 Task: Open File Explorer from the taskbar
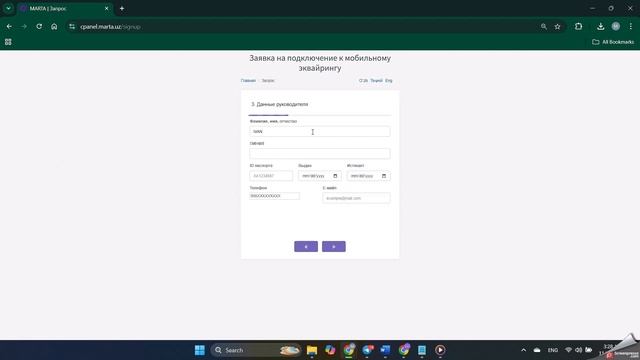click(x=312, y=350)
